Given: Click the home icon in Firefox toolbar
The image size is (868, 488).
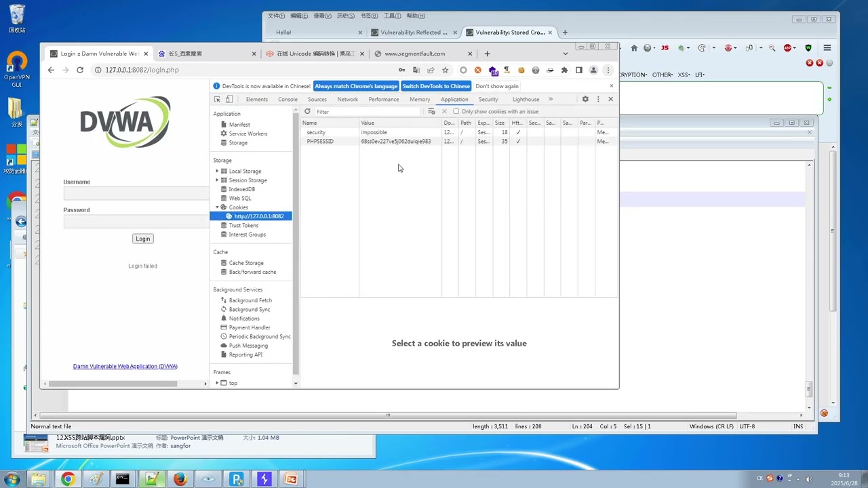Looking at the screenshot, I should [x=634, y=48].
